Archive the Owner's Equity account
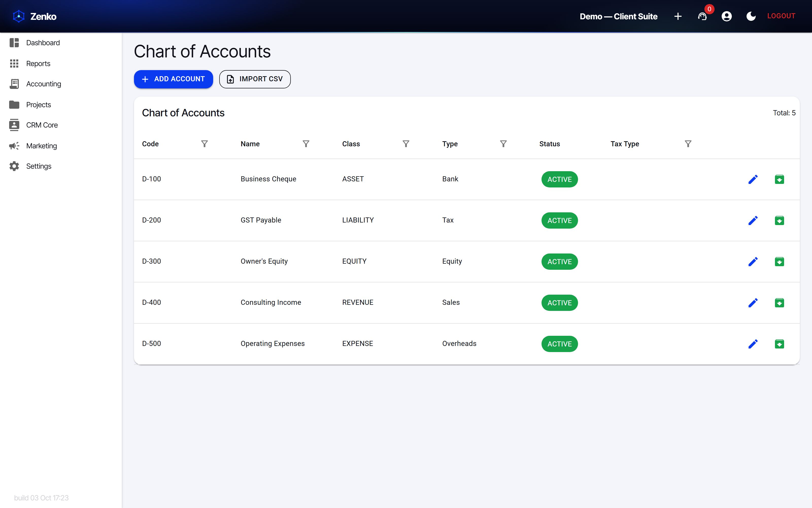The image size is (812, 508). [x=780, y=262]
